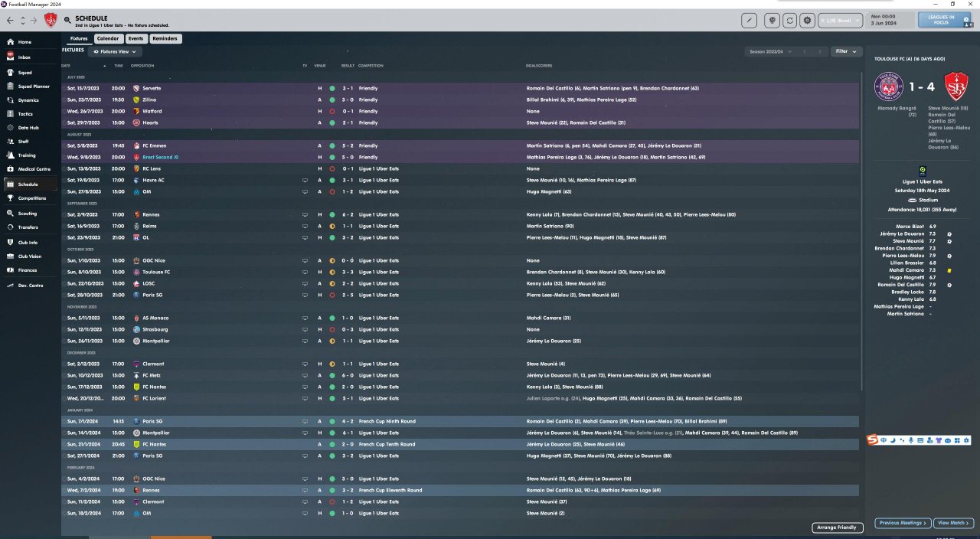Click the Toulouse FC badge in match panel
The width and height of the screenshot is (980, 539).
click(889, 87)
